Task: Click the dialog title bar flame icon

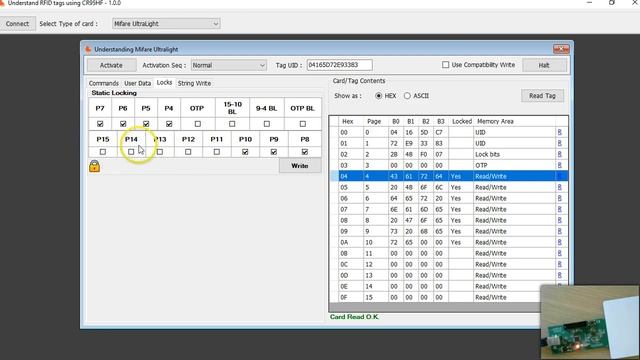Action: (x=88, y=49)
